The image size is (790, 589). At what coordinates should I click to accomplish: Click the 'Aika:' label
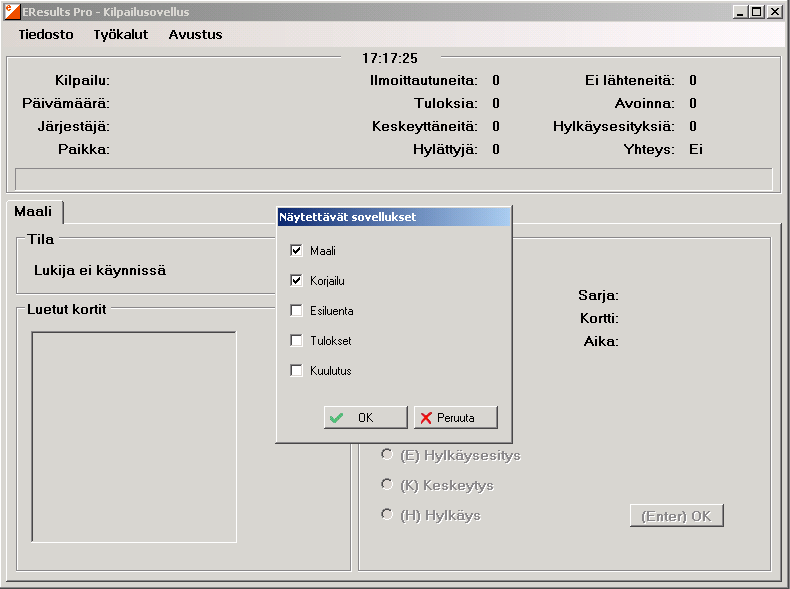coord(601,342)
